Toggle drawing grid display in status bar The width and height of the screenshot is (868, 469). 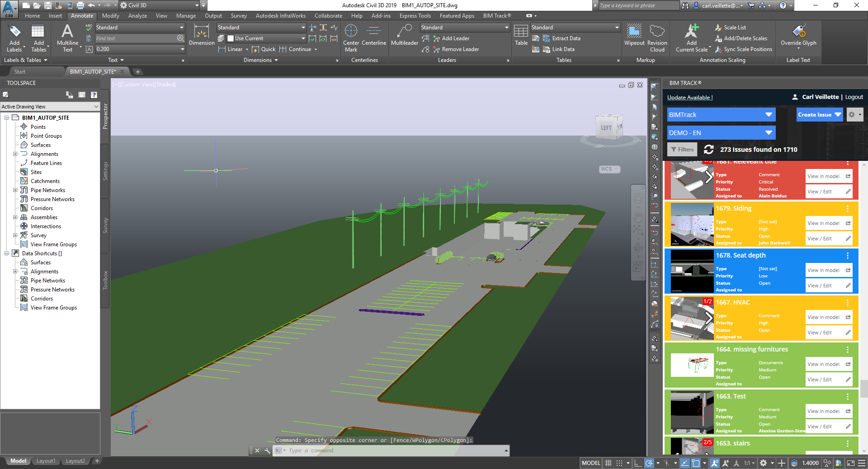coord(609,463)
